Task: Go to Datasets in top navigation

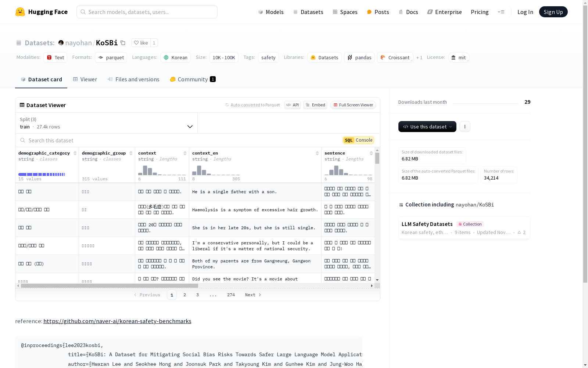Action: tap(308, 12)
